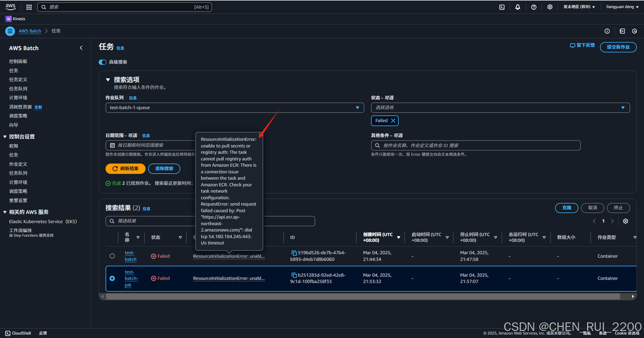Click the 留下反馈 link
This screenshot has height=338, width=644.
coord(582,45)
